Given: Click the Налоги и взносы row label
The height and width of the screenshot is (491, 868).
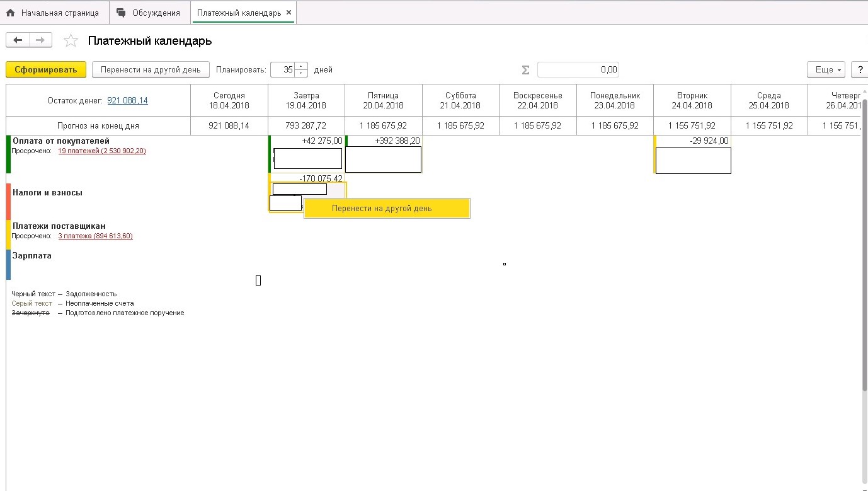Looking at the screenshot, I should 47,193.
